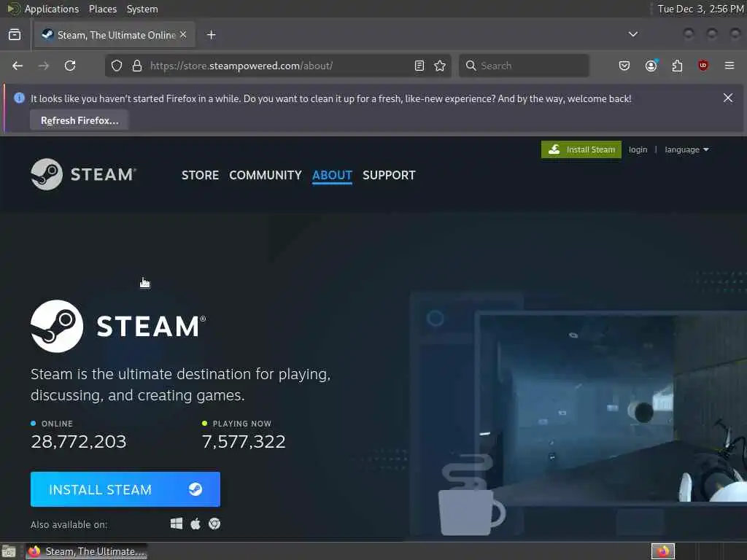The image size is (747, 560).
Task: Click the large Steam logo in hero
Action: 118,326
